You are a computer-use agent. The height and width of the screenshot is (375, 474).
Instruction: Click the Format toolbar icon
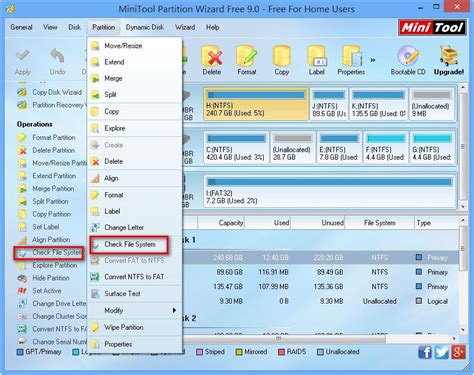click(247, 56)
